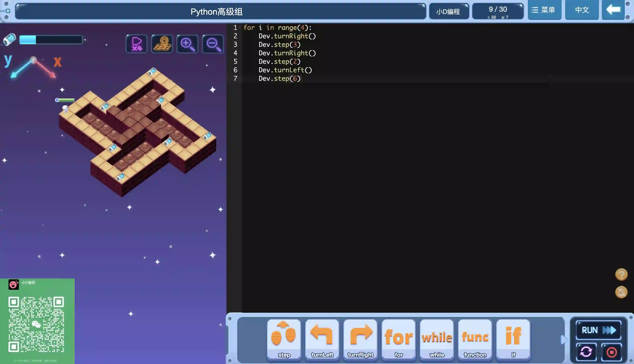This screenshot has height=364, width=634.
Task: Insert an if statement block
Action: (513, 339)
